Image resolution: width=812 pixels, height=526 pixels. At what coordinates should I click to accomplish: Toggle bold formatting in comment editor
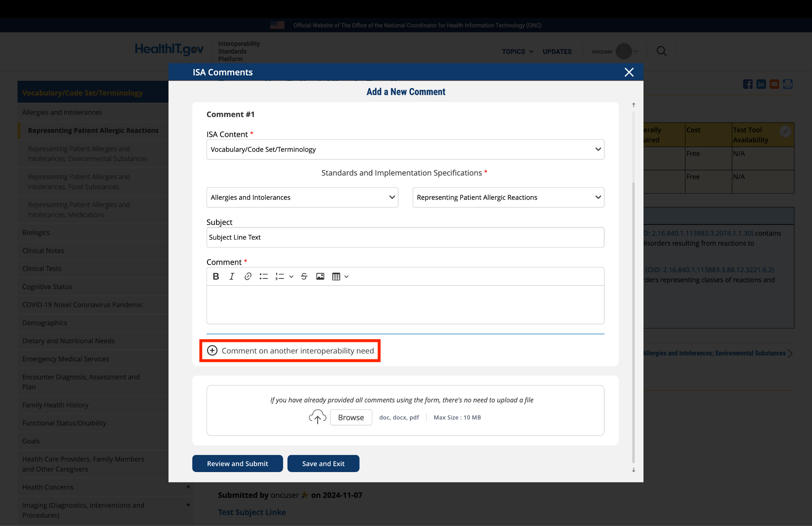coord(216,276)
